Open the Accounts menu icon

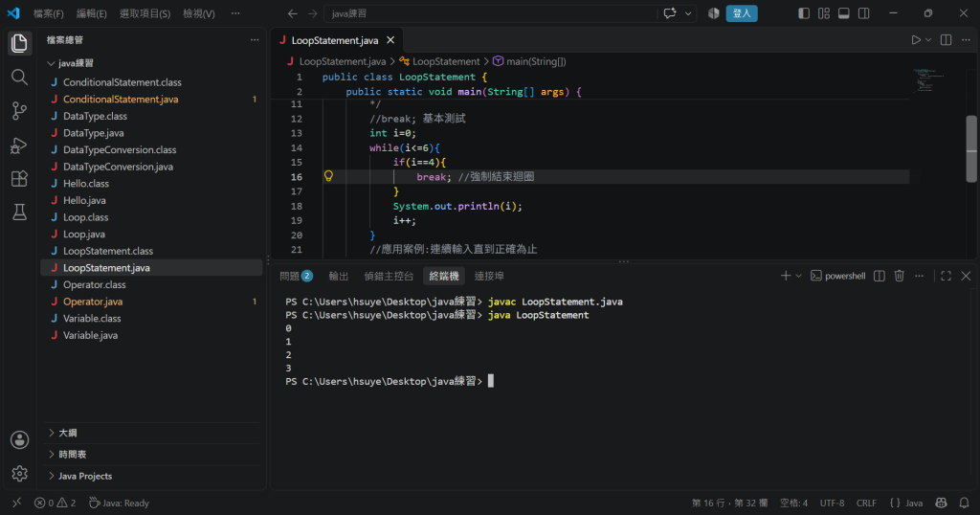tap(19, 440)
